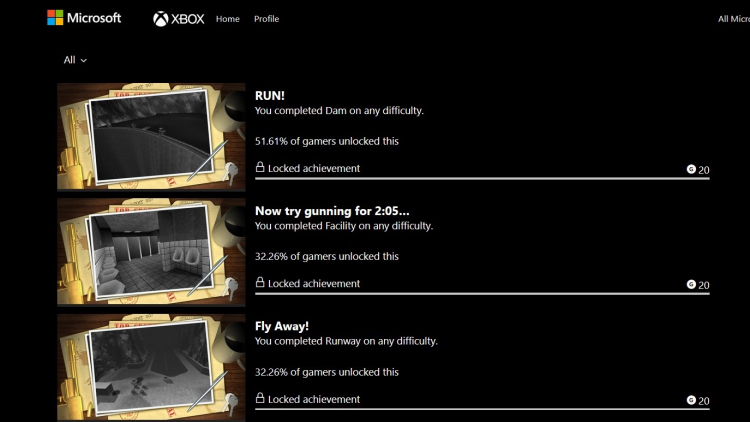Go to the Home tab
Screen dimensions: 750x422
click(x=228, y=19)
